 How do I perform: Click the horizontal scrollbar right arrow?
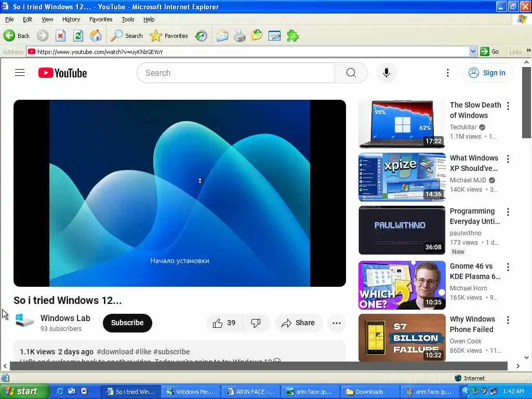[x=518, y=366]
